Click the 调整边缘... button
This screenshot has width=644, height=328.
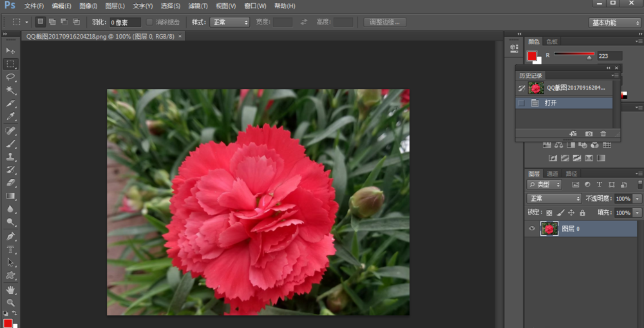pyautogui.click(x=385, y=22)
